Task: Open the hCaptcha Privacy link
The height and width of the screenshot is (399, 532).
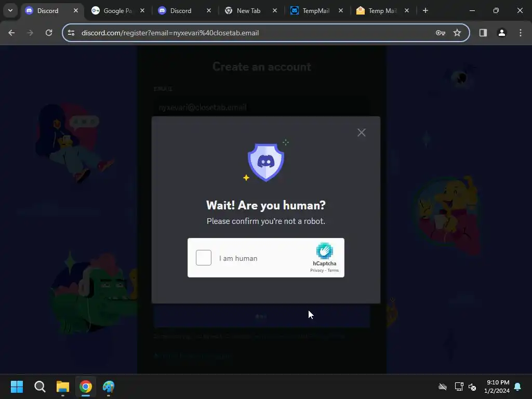Action: (317, 270)
